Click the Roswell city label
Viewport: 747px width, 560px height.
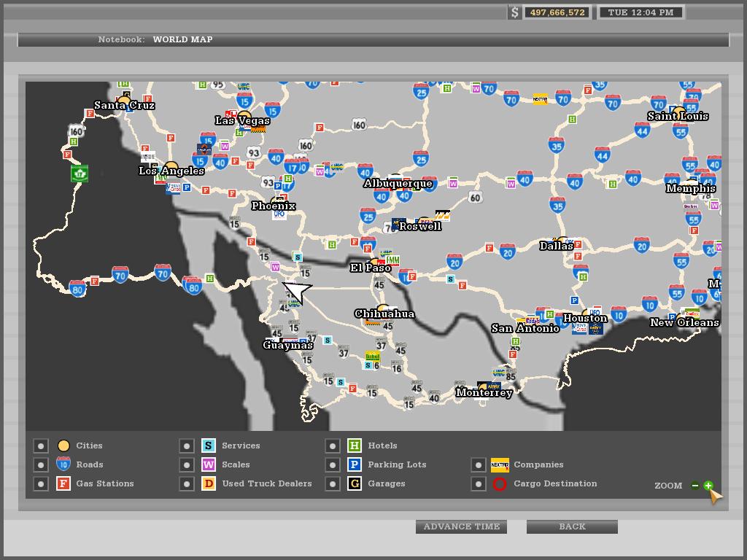coord(420,227)
